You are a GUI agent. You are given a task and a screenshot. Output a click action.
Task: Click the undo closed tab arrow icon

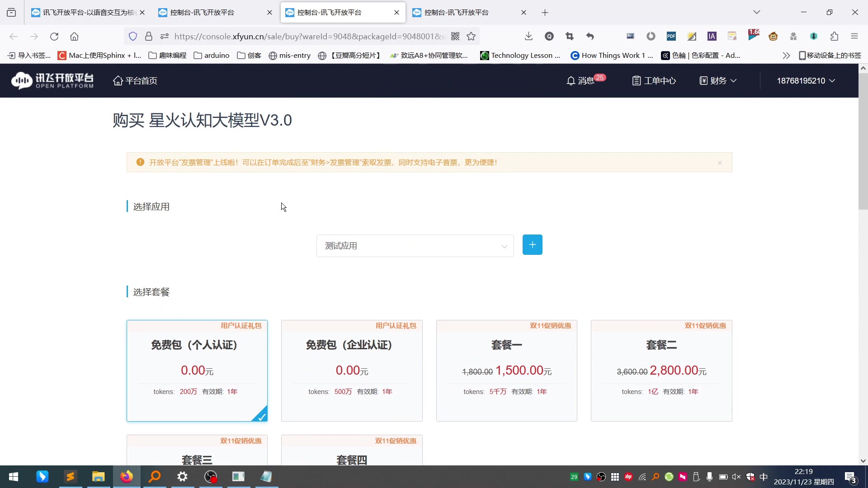pos(590,37)
